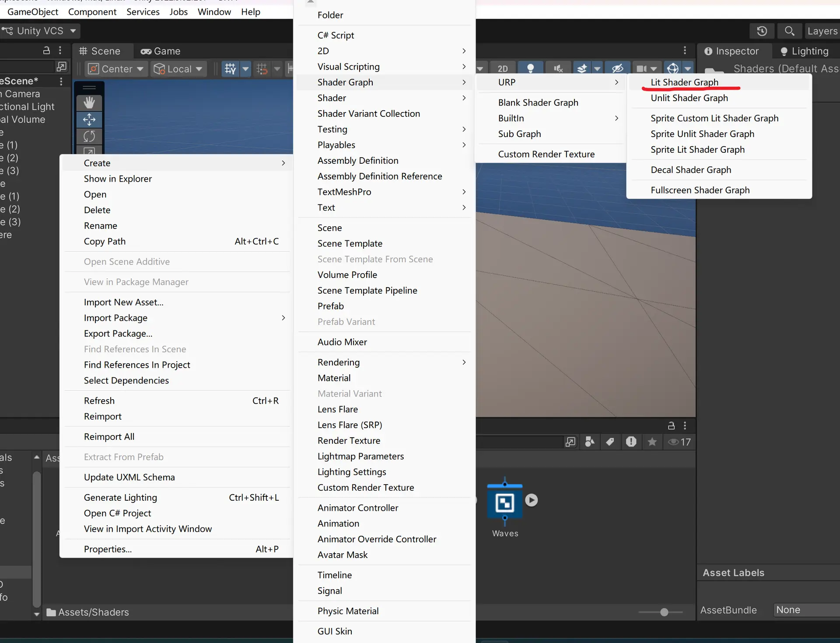
Task: Toggle the grid visibility icon
Action: coord(230,69)
